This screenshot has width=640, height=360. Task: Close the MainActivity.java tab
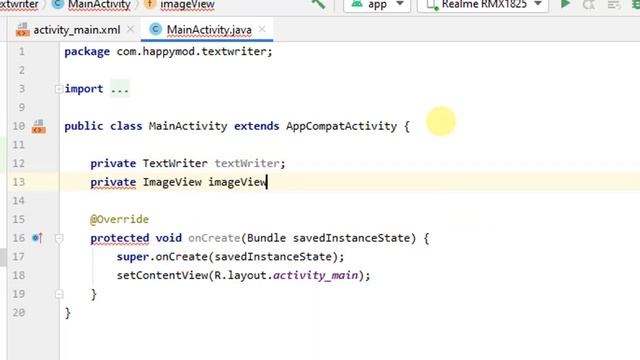pyautogui.click(x=262, y=29)
